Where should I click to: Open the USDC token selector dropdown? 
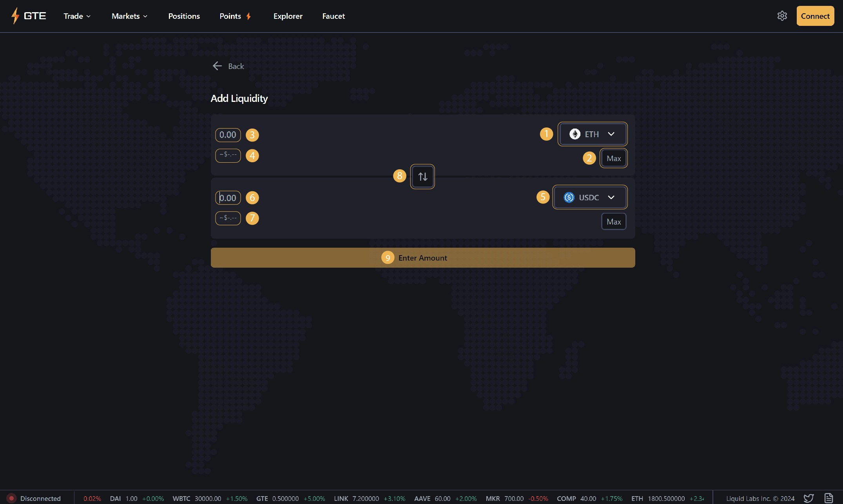[590, 197]
